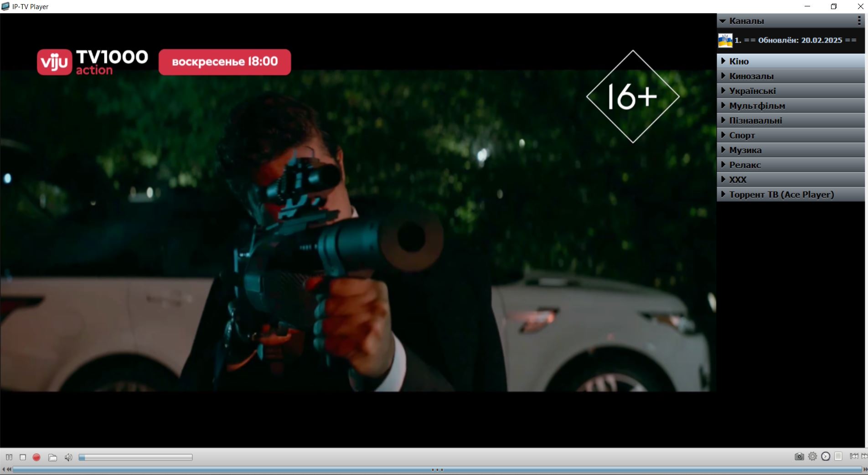
Task: Adjust the volume slider bar
Action: click(x=135, y=457)
